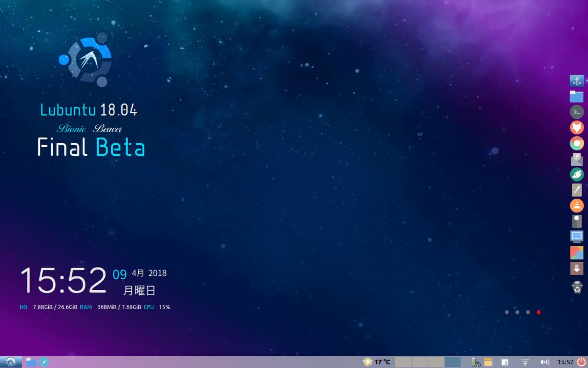Open the mail envelope application

tap(577, 159)
